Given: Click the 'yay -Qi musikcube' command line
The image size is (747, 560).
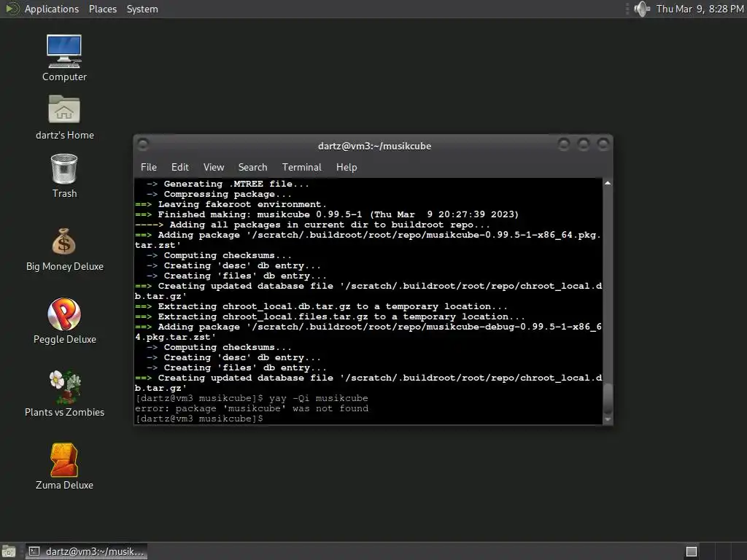Looking at the screenshot, I should (318, 398).
